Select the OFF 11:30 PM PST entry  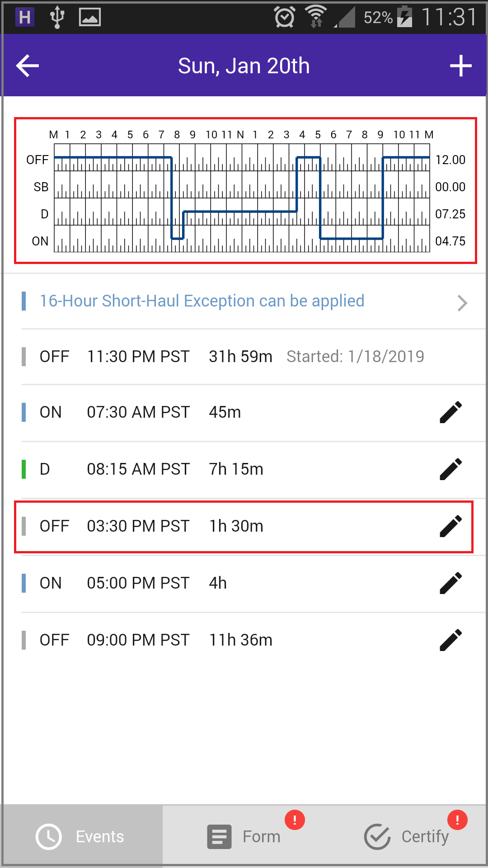(x=253, y=357)
